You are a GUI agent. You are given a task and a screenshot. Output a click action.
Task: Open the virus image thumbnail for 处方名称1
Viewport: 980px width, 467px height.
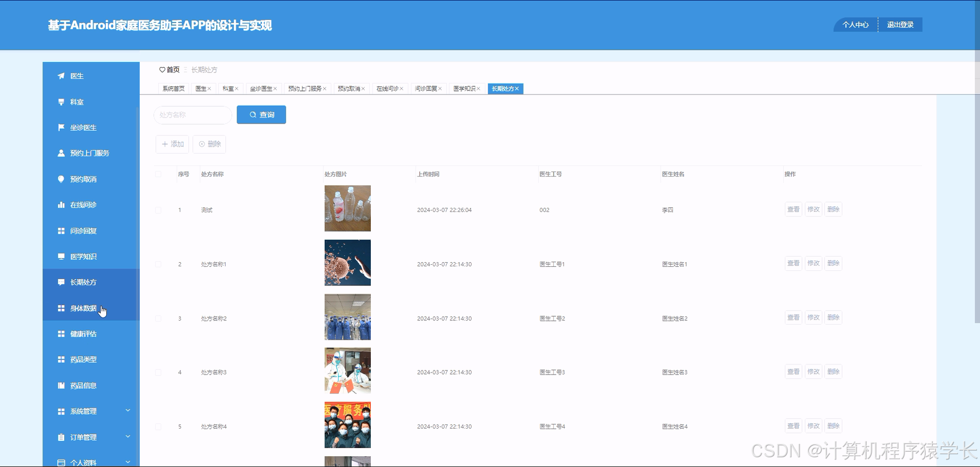[348, 263]
